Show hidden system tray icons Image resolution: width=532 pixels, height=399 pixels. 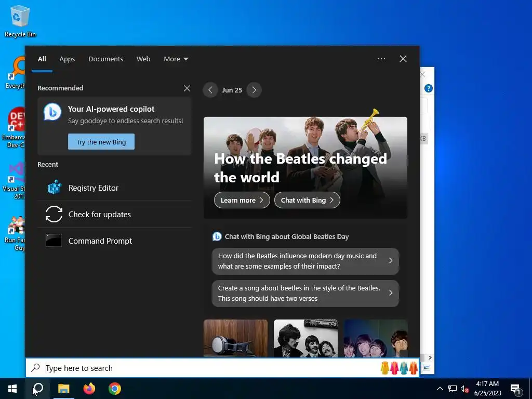point(440,389)
